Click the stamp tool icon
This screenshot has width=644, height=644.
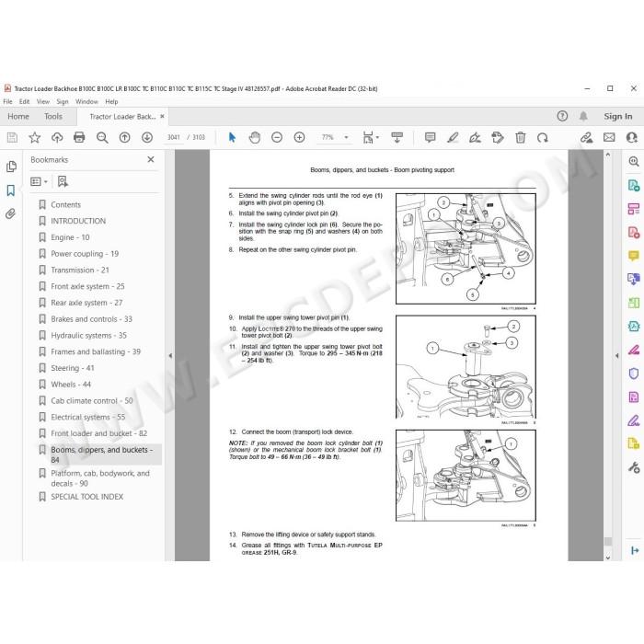(498, 137)
